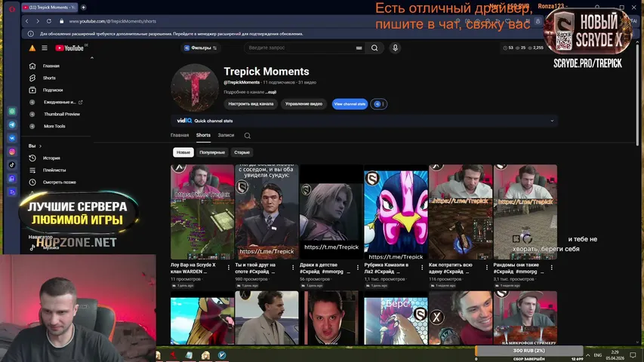Image resolution: width=644 pixels, height=362 pixels.
Task: Go back to the previous page
Action: (27, 21)
